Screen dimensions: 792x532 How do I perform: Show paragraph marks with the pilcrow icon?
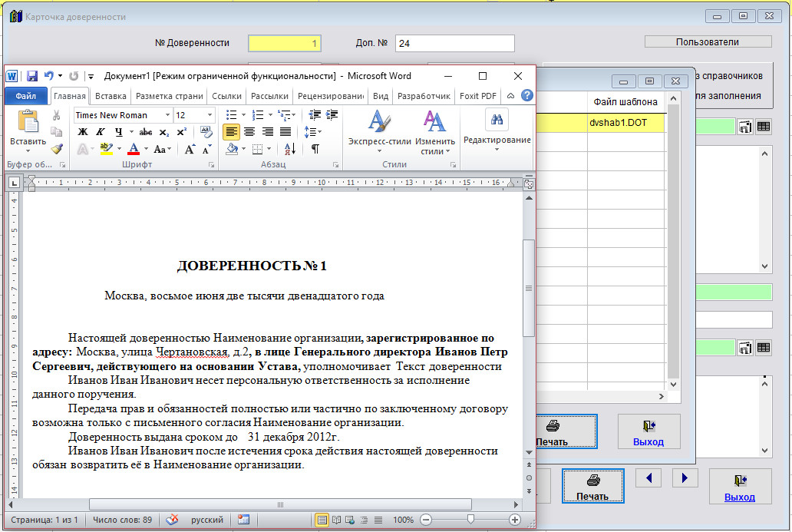click(x=315, y=149)
